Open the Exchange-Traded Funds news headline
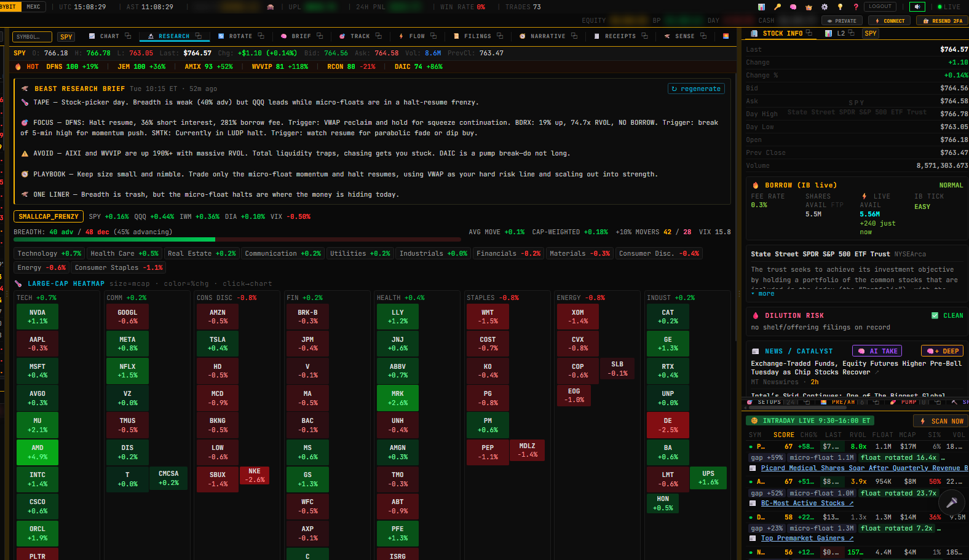This screenshot has height=560, width=969. coord(856,368)
